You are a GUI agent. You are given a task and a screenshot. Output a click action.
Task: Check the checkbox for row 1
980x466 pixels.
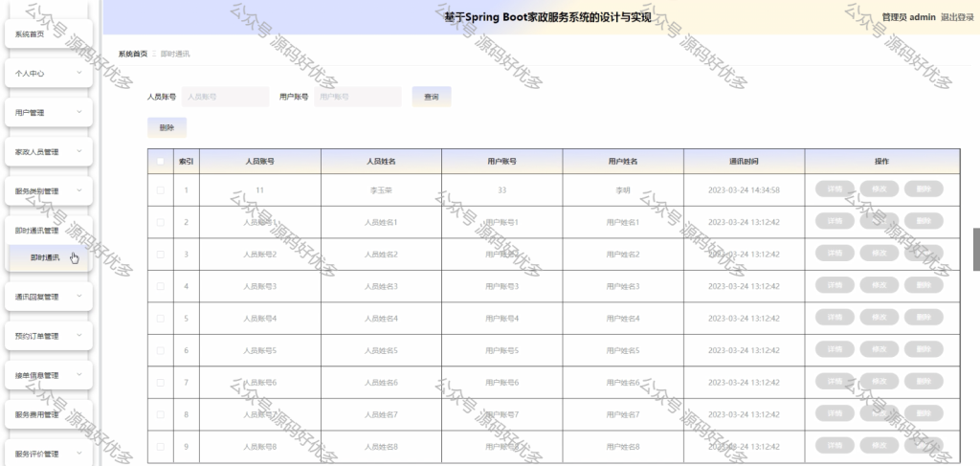[x=161, y=189]
